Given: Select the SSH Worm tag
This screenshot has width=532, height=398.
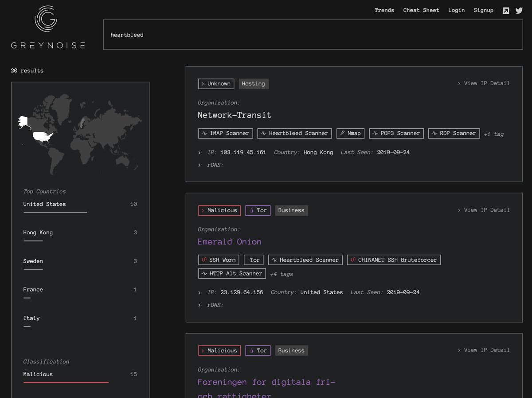Looking at the screenshot, I should coord(219,260).
